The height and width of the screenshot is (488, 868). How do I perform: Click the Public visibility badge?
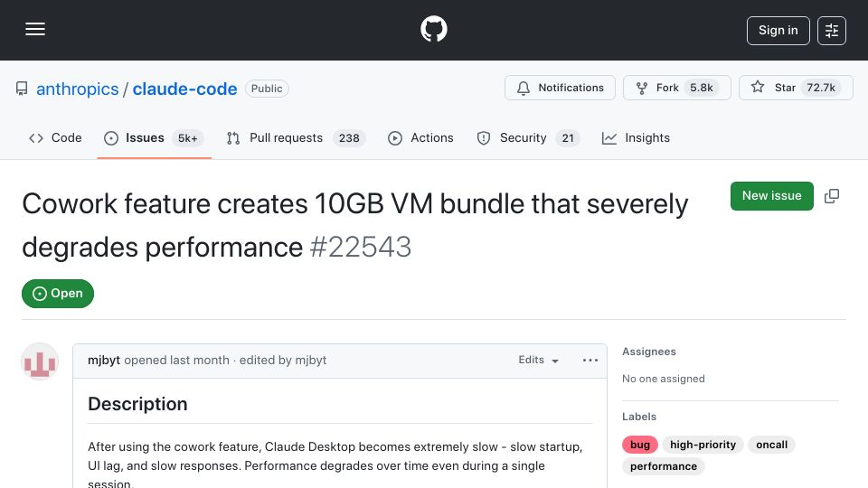click(267, 89)
